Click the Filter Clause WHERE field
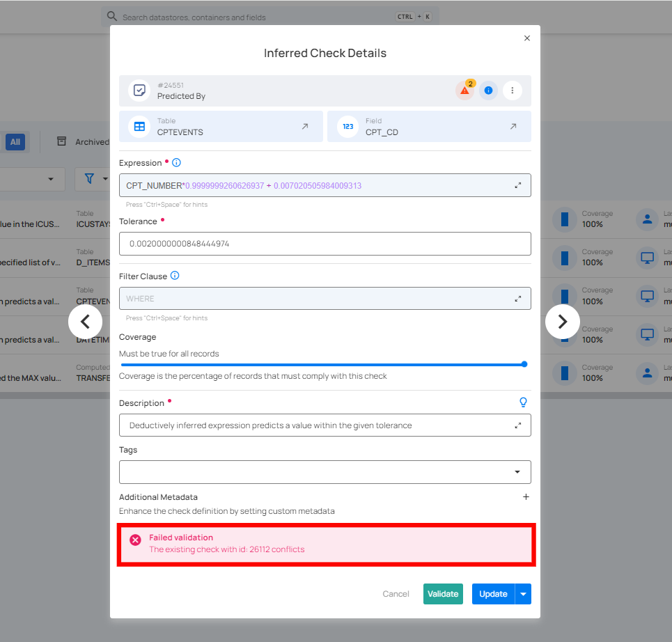This screenshot has height=642, width=672. (325, 298)
